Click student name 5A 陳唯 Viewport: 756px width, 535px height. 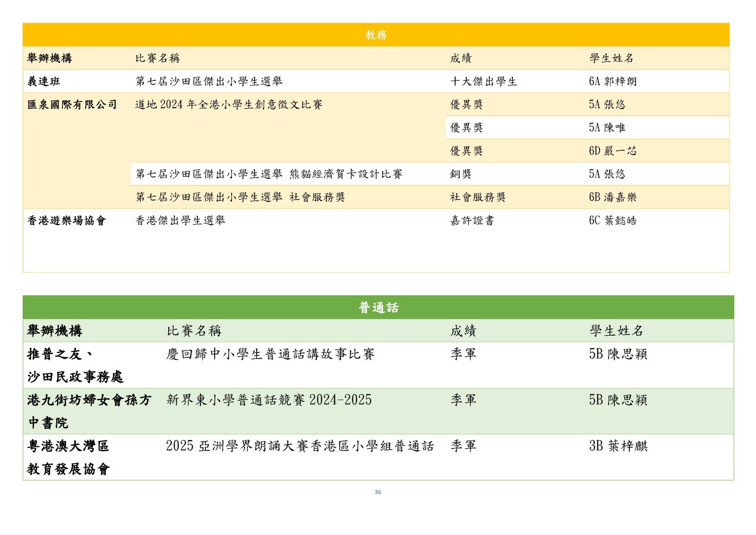coord(607,128)
